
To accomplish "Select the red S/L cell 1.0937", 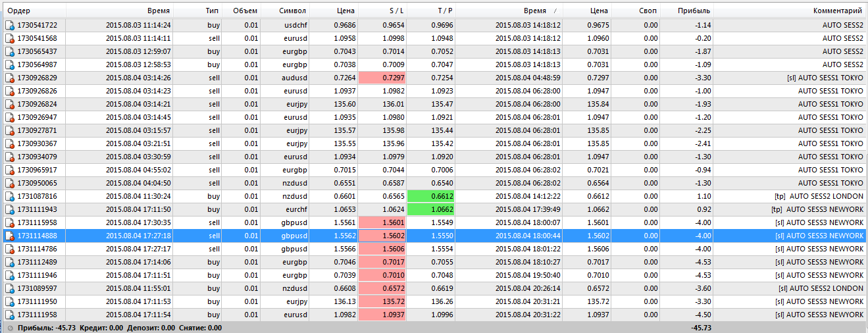I will click(x=383, y=315).
